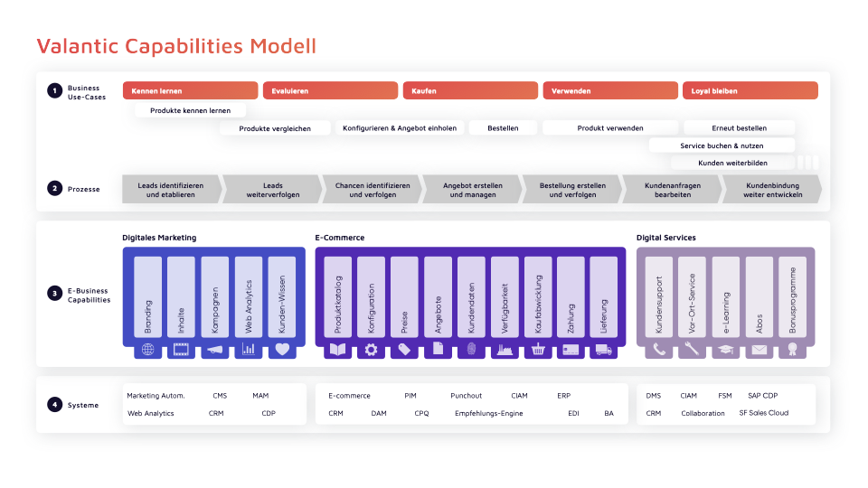
Task: Click the envelope icon under Abos
Action: point(759,349)
